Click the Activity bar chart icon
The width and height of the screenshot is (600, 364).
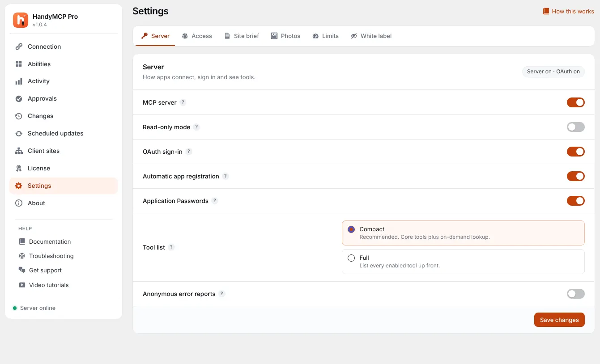pyautogui.click(x=19, y=81)
